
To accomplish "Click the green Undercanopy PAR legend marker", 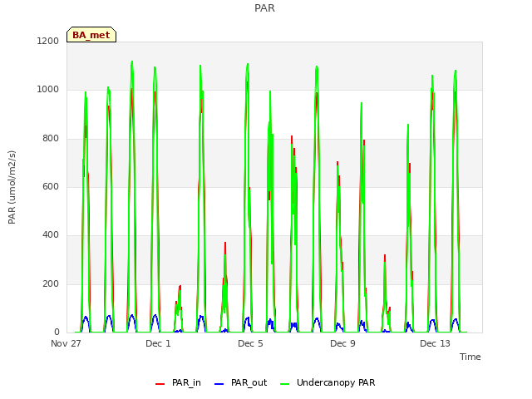I will pos(285,384).
